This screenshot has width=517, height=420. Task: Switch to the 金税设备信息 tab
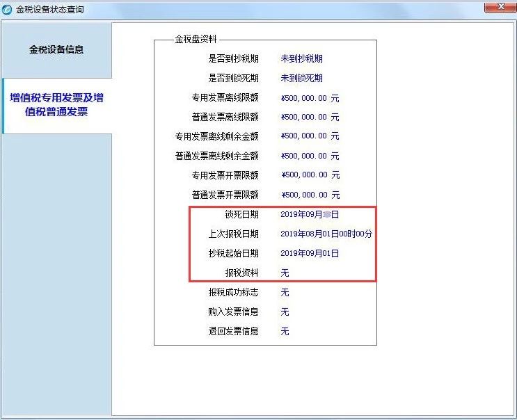pyautogui.click(x=56, y=50)
